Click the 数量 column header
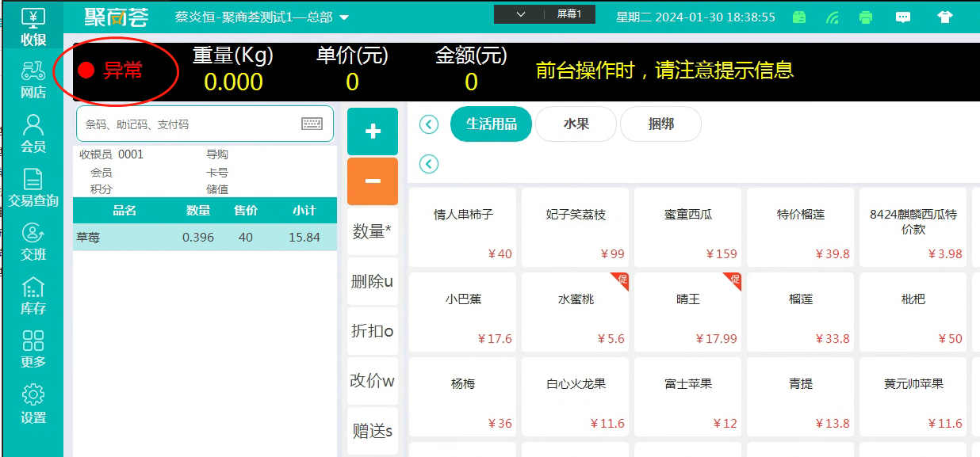 [x=198, y=211]
